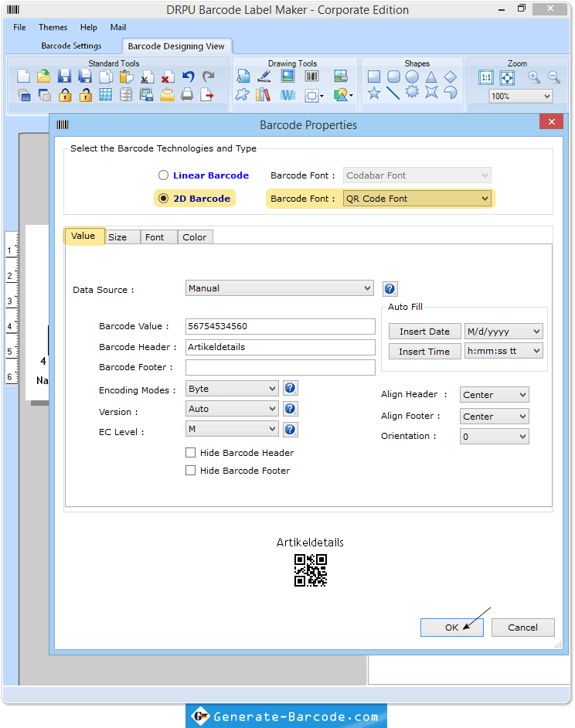Screen dimensions: 575x728
Task: Click the Insert Date button
Action: point(424,332)
